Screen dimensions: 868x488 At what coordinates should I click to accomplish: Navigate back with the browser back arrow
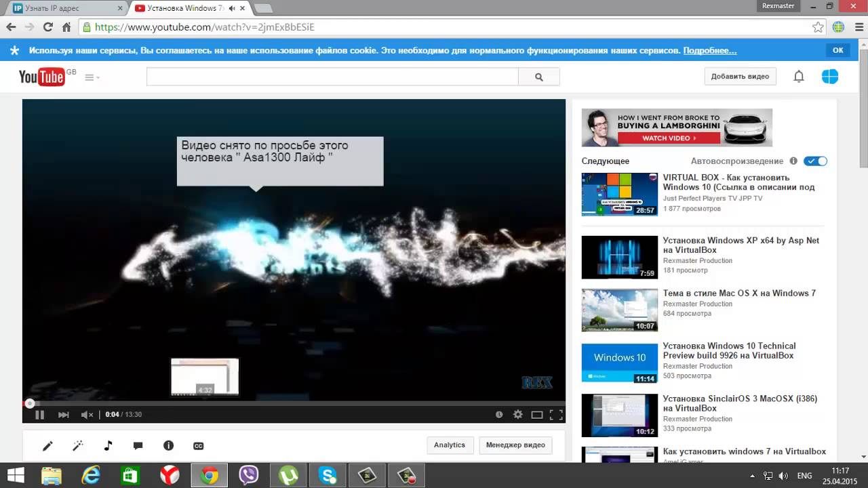point(11,27)
